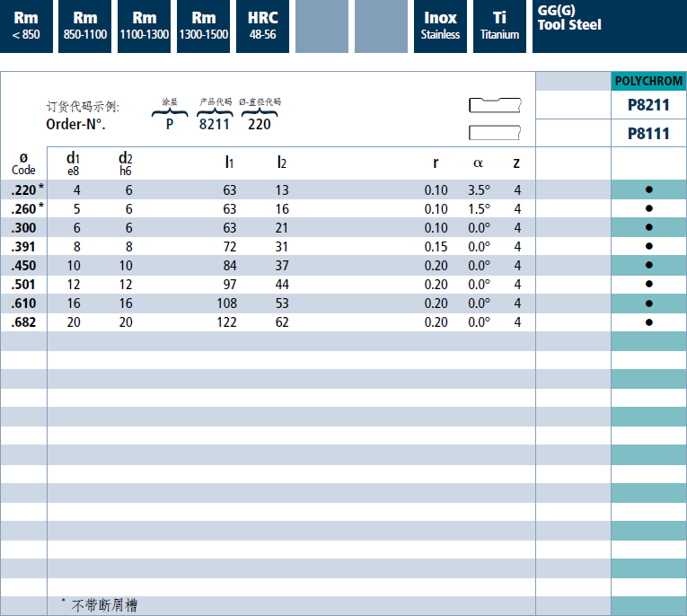Select the GG(G) Tool Steel tile

coord(610,26)
